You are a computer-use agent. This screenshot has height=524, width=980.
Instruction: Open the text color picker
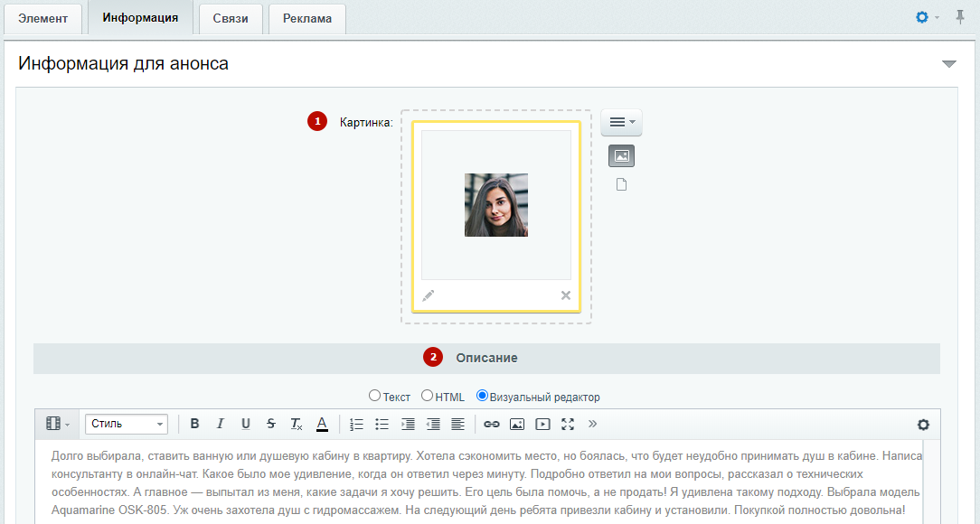click(x=322, y=424)
